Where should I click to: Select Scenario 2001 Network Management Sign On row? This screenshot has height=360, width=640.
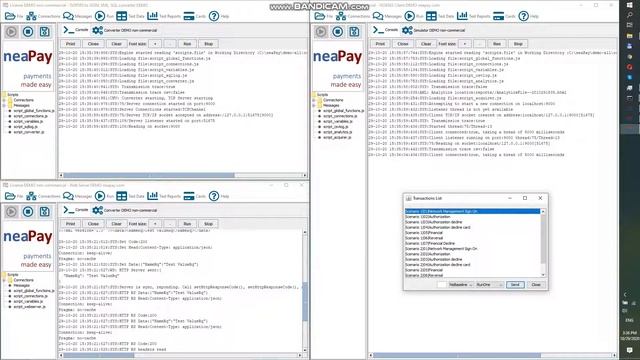tap(472, 249)
